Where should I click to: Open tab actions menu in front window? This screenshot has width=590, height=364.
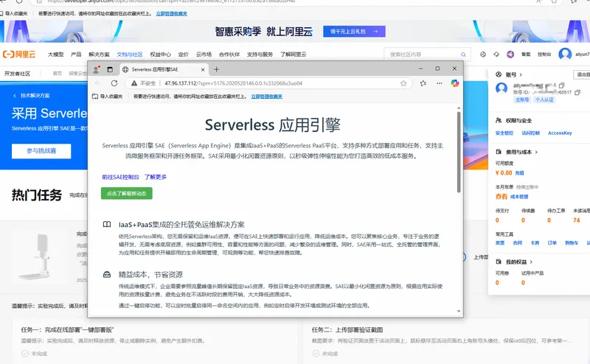pyautogui.click(x=110, y=69)
